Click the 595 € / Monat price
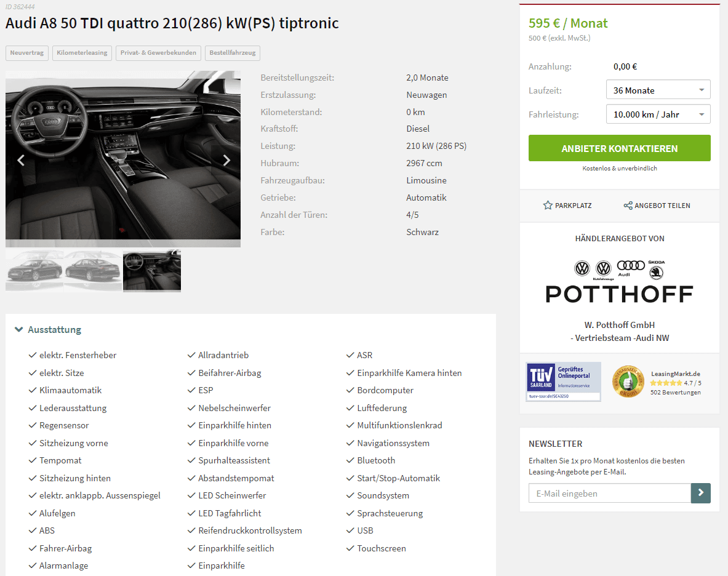This screenshot has width=728, height=576. click(568, 23)
